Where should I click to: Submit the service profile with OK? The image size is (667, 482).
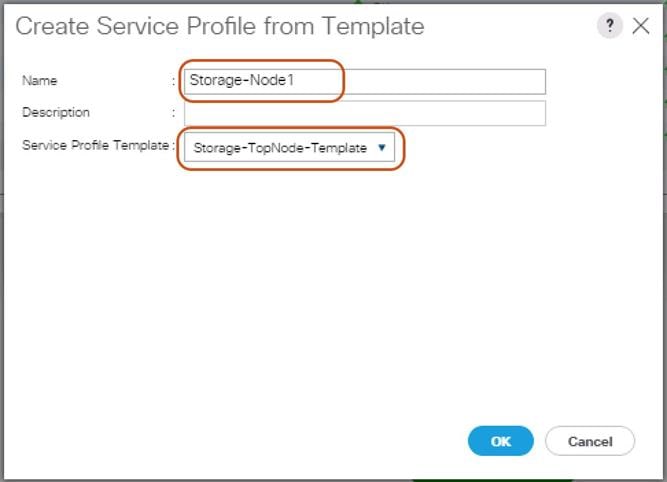(x=500, y=441)
